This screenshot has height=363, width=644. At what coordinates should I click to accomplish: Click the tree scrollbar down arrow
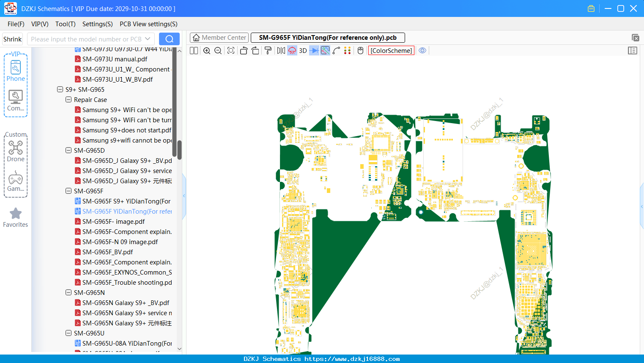(179, 349)
